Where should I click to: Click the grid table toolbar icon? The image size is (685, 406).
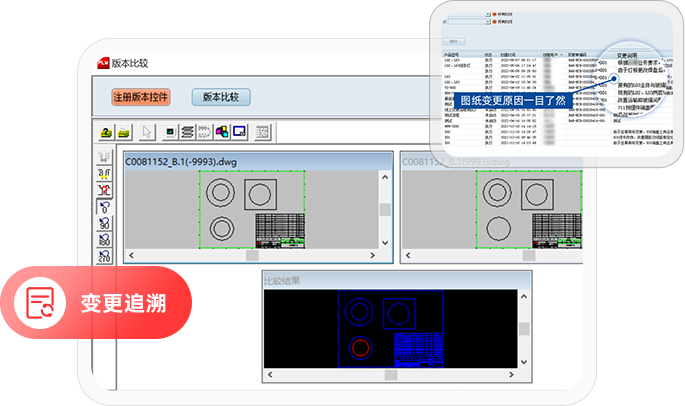coord(263,132)
